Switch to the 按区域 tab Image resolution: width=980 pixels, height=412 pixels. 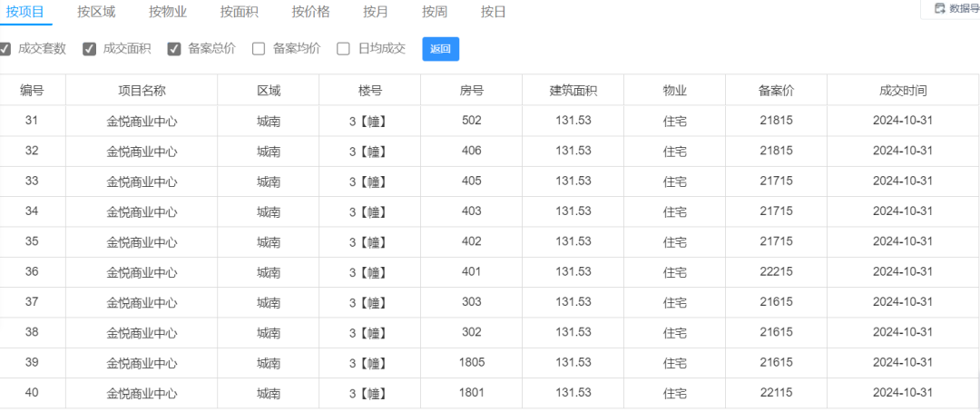click(x=96, y=11)
